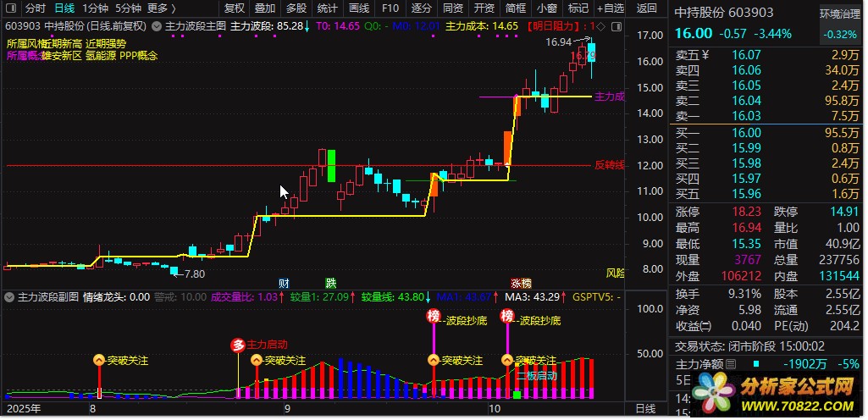868x420 pixels.
Task: Expand the 更多 periods menu
Action: pos(162,8)
